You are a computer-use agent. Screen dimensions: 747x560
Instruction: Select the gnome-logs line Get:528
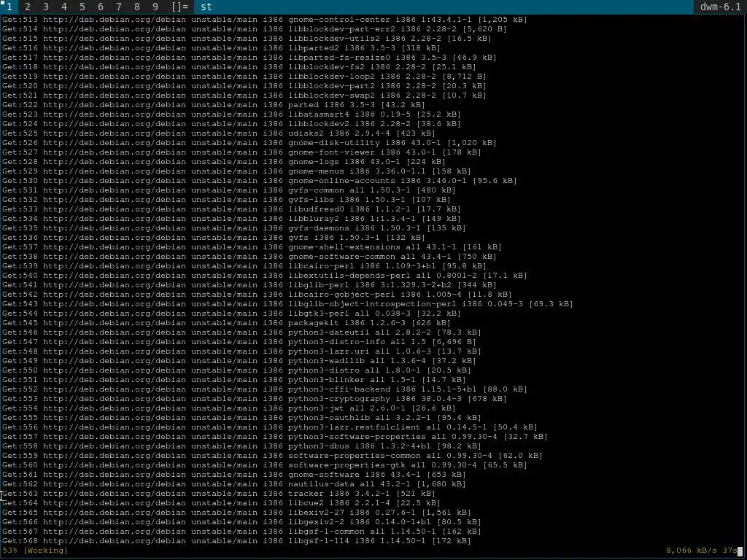(x=223, y=161)
